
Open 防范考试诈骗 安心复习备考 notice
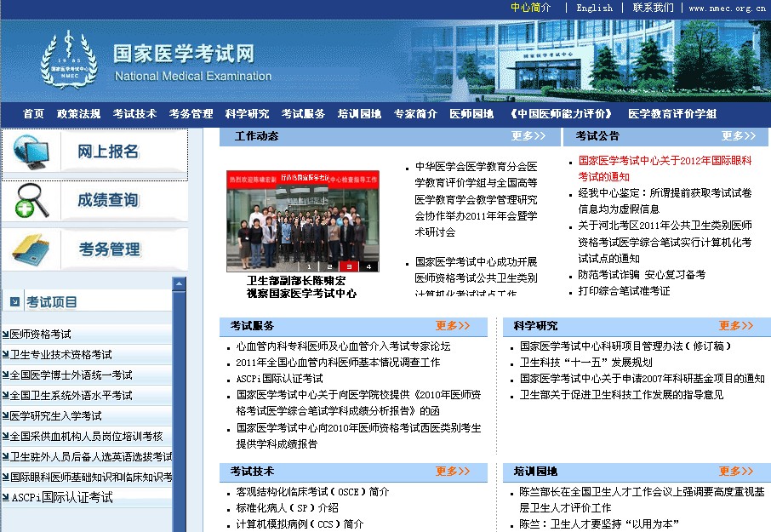coord(642,274)
